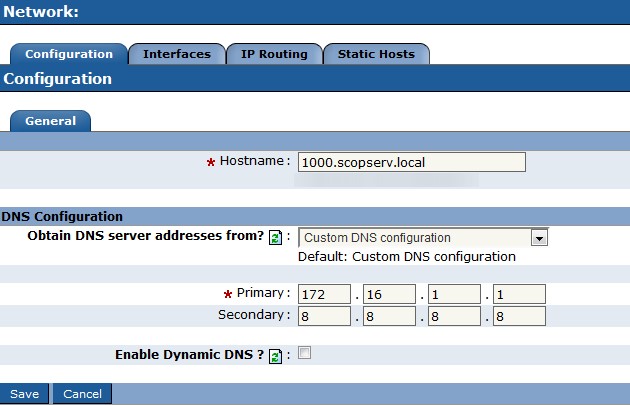Select the Primary DNS second octet field with 16
Screen dimensions: 630x405
pyautogui.click(x=389, y=294)
